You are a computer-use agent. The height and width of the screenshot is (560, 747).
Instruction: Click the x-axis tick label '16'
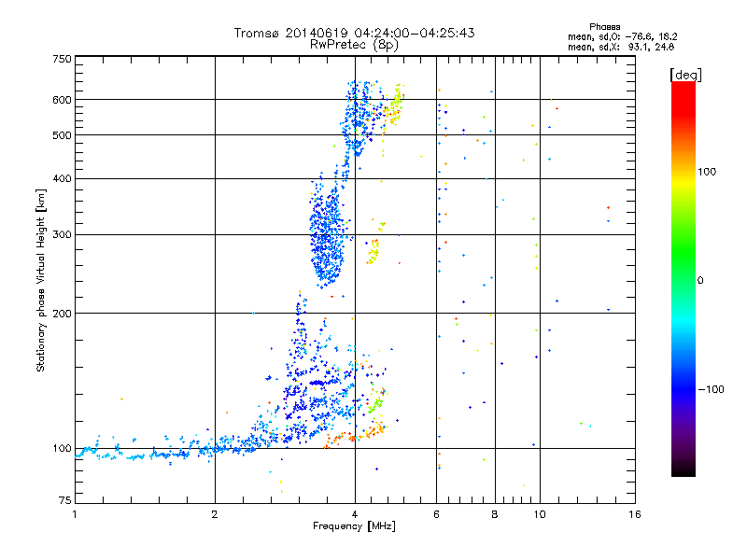[635, 514]
